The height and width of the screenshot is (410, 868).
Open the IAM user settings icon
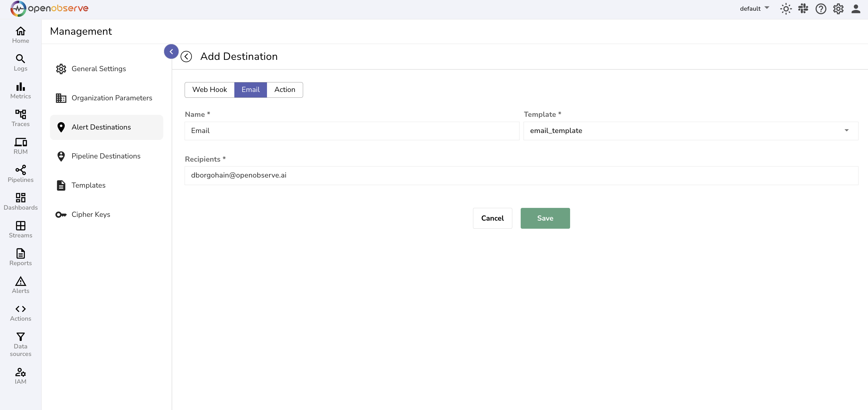click(20, 372)
